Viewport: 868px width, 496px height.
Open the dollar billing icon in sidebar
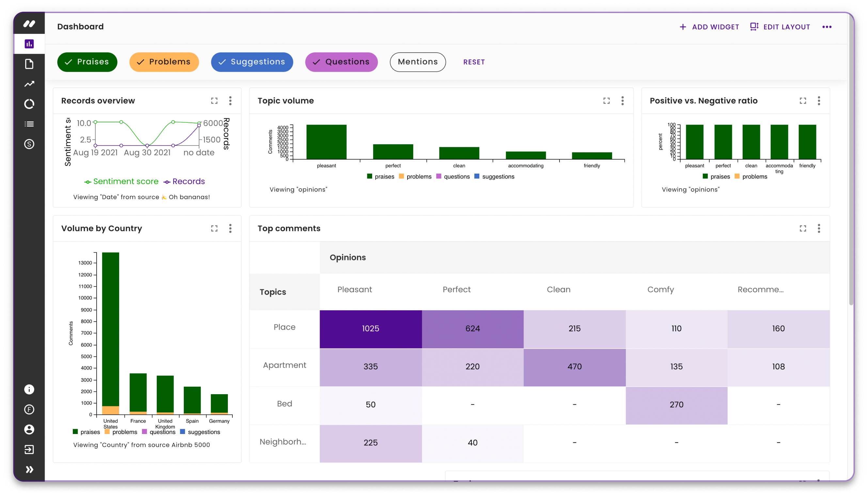pyautogui.click(x=29, y=144)
